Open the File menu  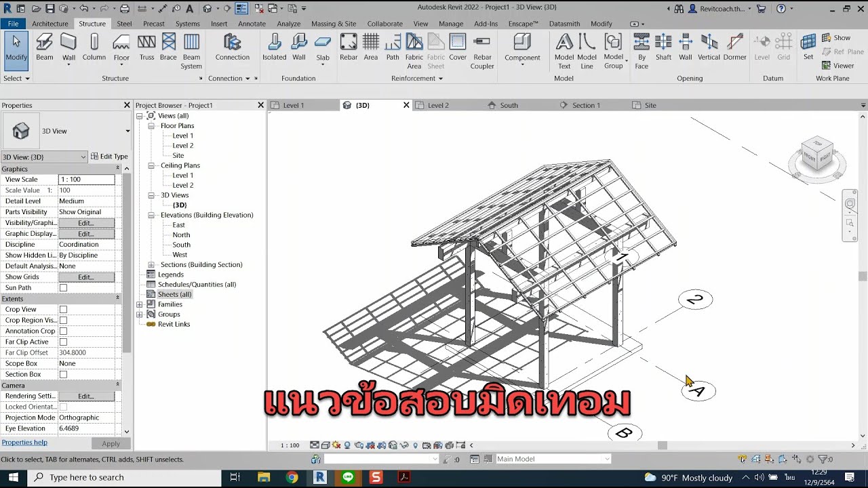pos(13,24)
